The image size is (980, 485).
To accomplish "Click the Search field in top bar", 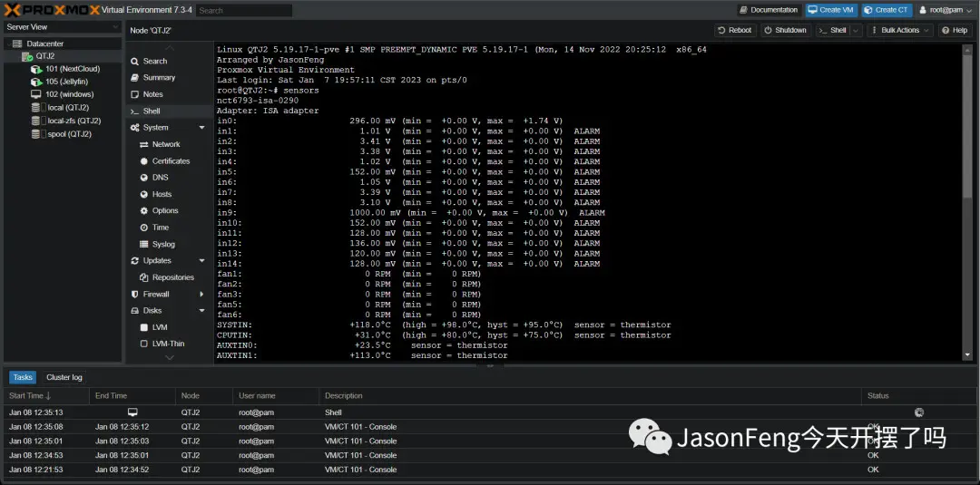I will coord(244,11).
